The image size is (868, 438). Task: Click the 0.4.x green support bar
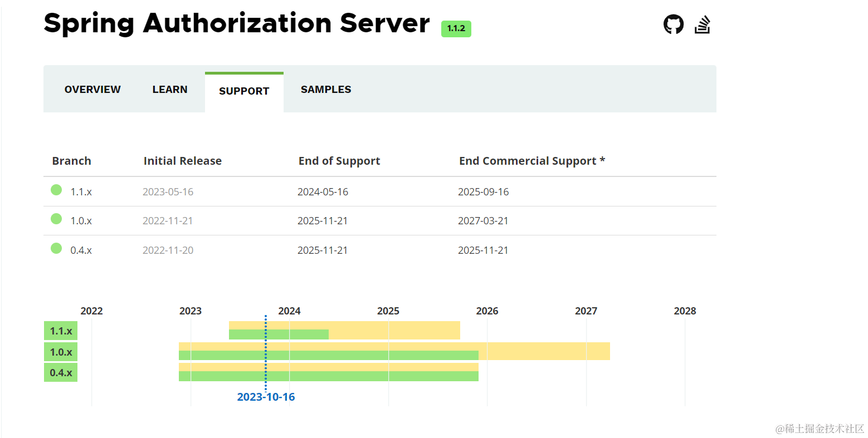coord(329,376)
